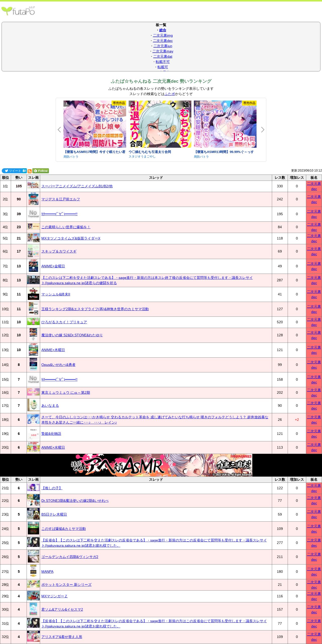The image size is (322, 644).
Task: Open thread この素晴らしい世界に爆焔を！
Action: pos(66,227)
